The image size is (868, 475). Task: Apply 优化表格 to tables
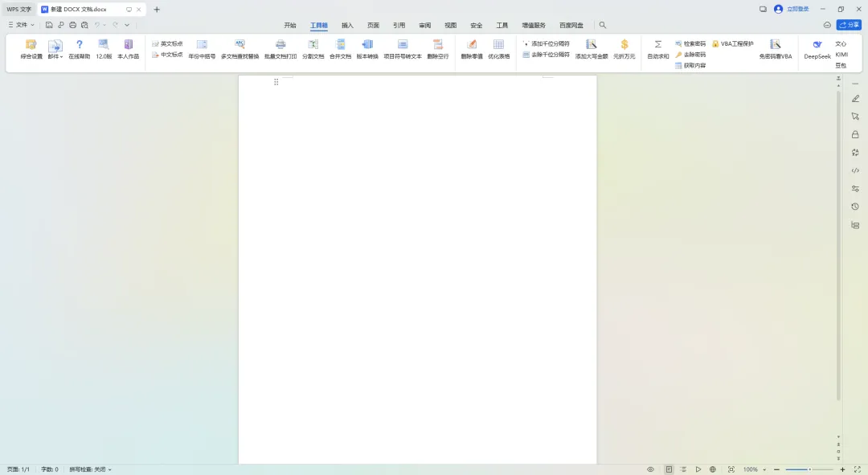[x=499, y=49]
